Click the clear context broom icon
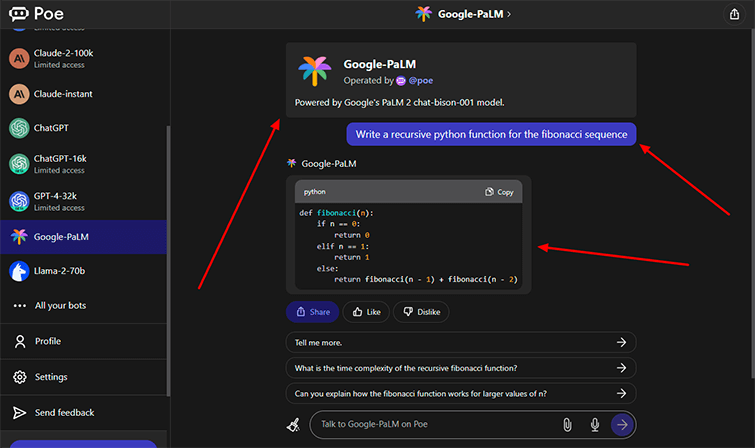The height and width of the screenshot is (448, 755). click(x=293, y=425)
